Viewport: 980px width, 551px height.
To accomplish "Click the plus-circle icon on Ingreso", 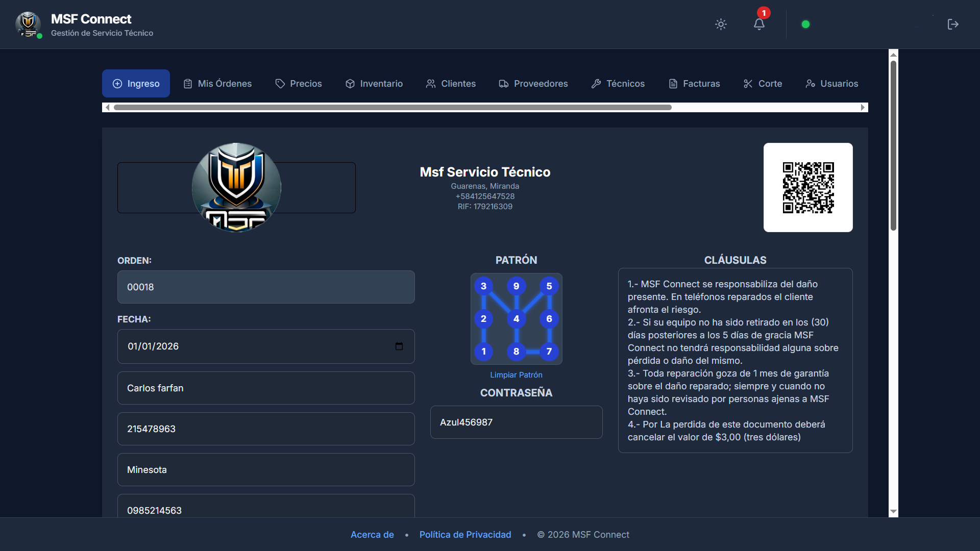I will coord(117,84).
